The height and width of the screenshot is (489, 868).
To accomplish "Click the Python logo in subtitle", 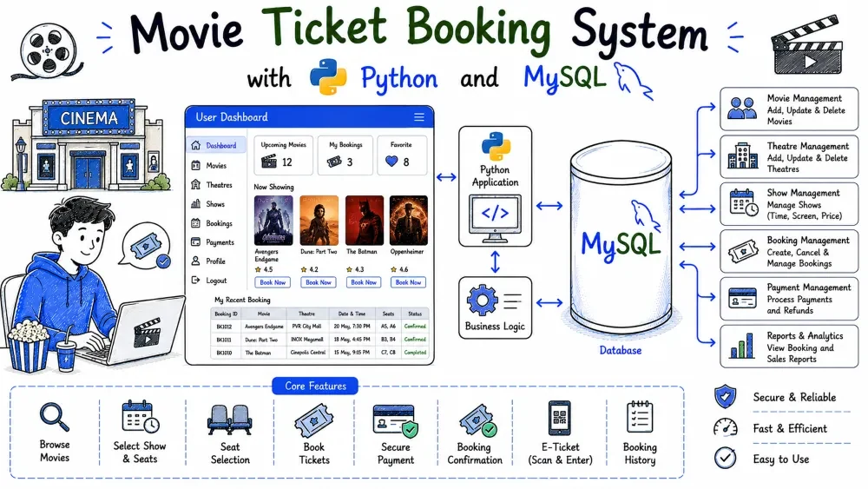I will [328, 76].
